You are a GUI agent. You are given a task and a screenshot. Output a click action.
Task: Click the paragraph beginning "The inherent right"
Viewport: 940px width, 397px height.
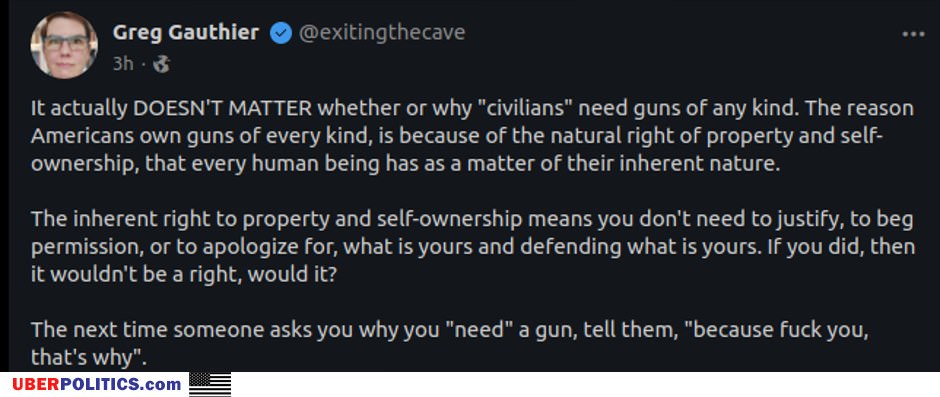pos(472,247)
